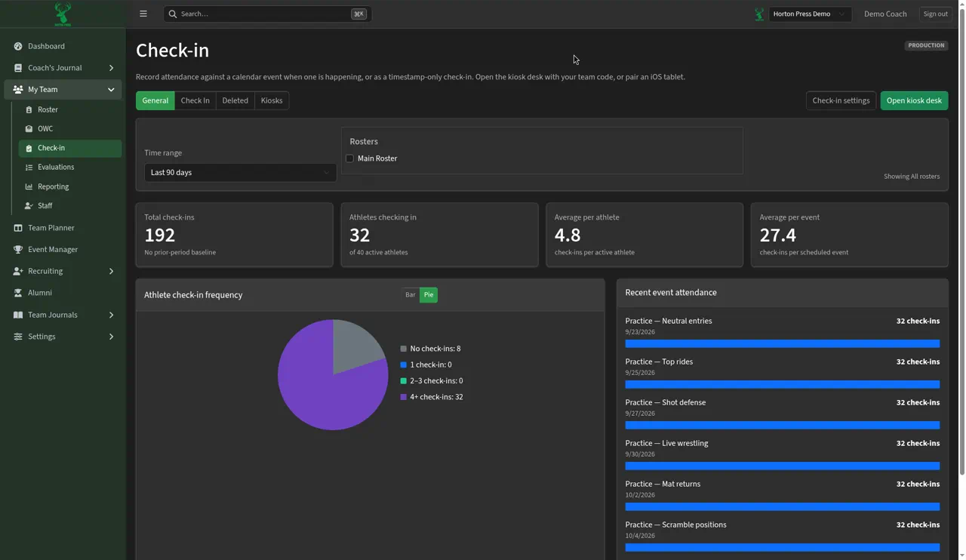Click the purple 4+ check-ins legend swatch

[x=404, y=397]
